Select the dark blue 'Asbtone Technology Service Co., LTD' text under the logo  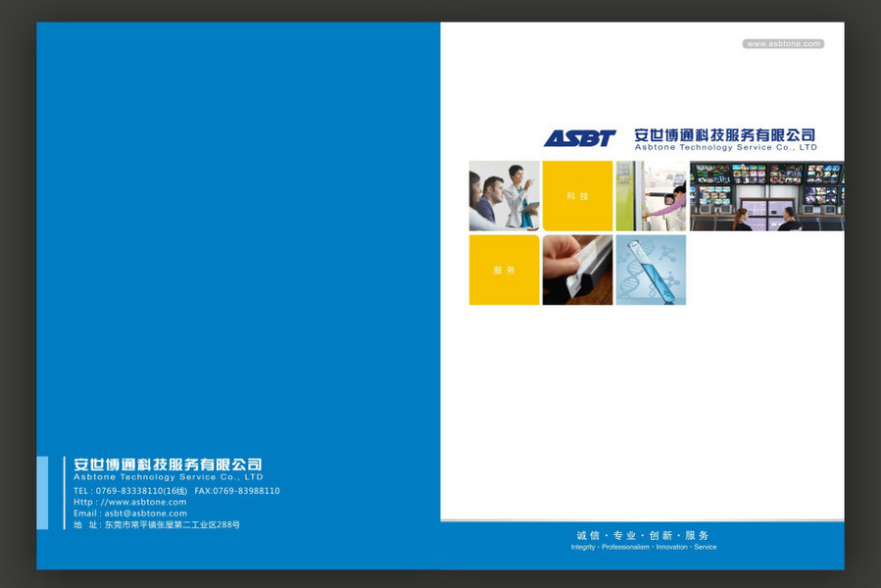[x=725, y=147]
